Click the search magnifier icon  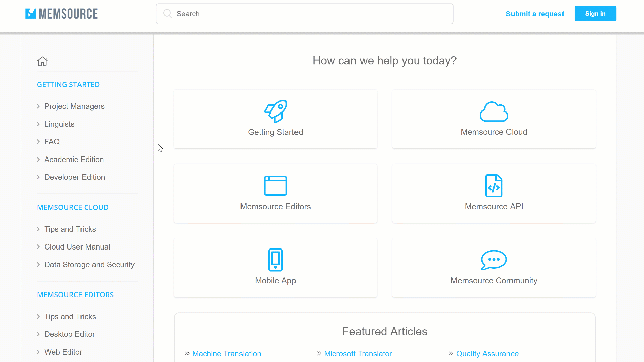pos(167,14)
